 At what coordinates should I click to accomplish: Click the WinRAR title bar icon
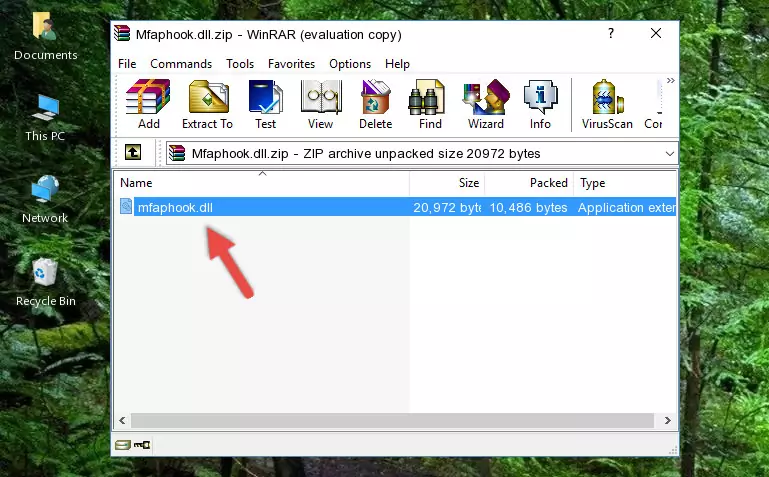coord(122,33)
